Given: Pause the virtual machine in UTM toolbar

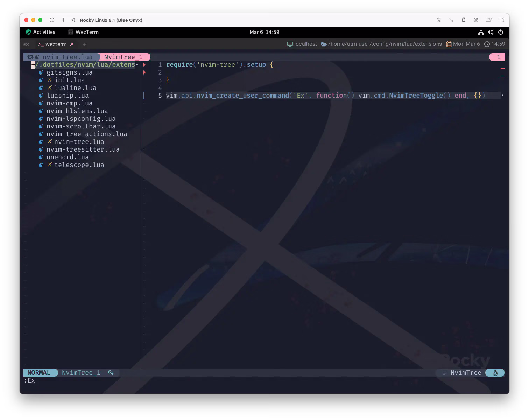Looking at the screenshot, I should point(63,20).
